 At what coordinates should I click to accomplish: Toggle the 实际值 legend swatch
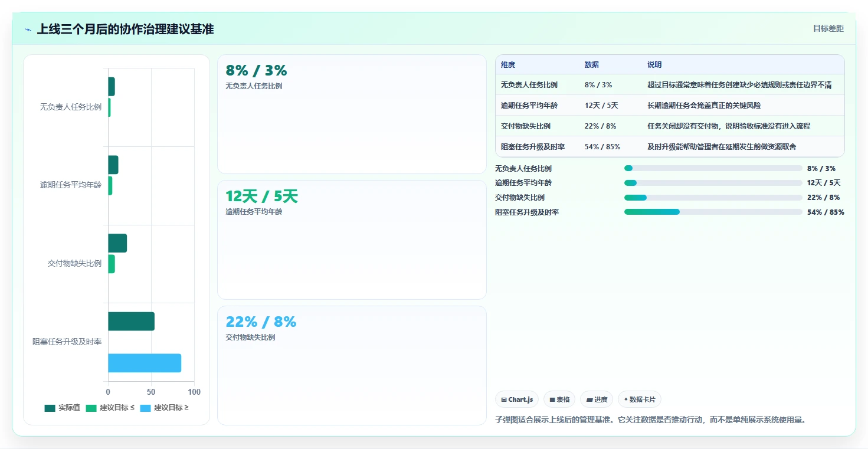tap(50, 408)
